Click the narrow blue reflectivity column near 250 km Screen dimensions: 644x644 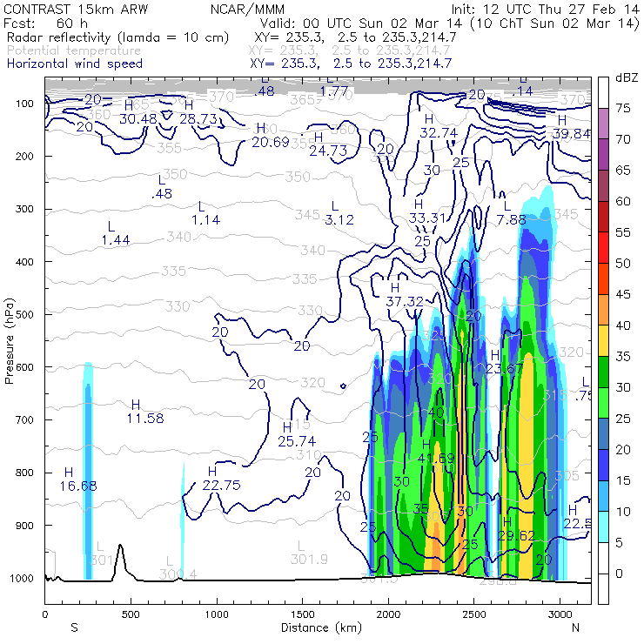pyautogui.click(x=88, y=473)
